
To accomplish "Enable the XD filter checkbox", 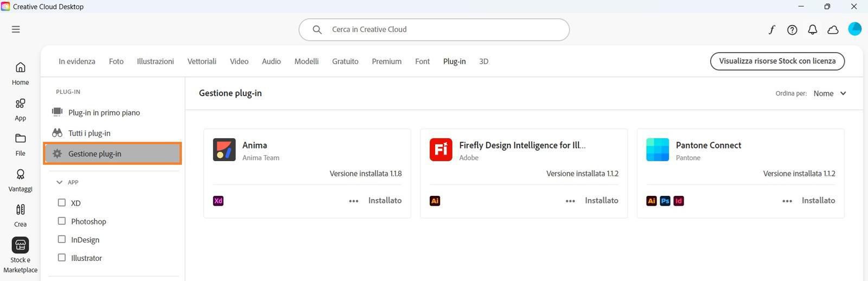I will click(x=62, y=202).
